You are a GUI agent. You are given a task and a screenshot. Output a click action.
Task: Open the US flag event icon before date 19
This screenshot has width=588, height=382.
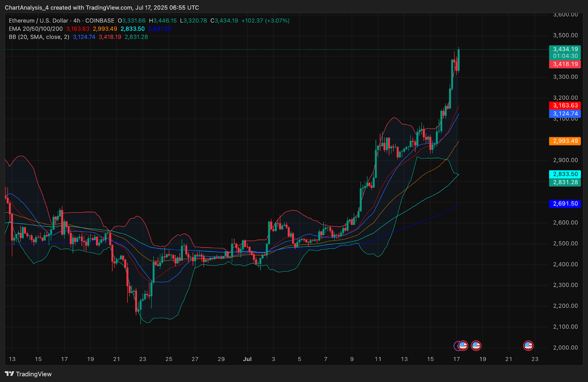tap(476, 346)
